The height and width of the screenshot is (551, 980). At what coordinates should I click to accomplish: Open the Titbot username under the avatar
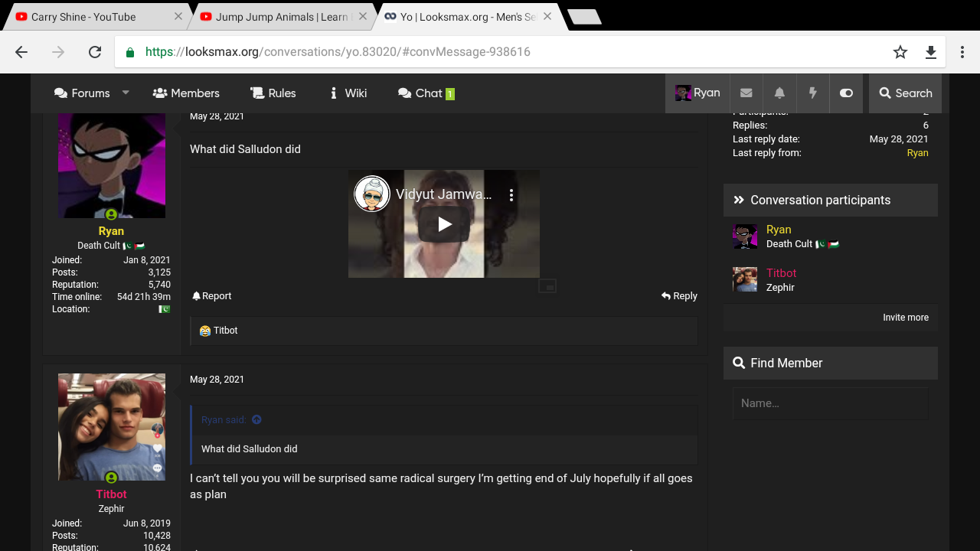pyautogui.click(x=111, y=494)
